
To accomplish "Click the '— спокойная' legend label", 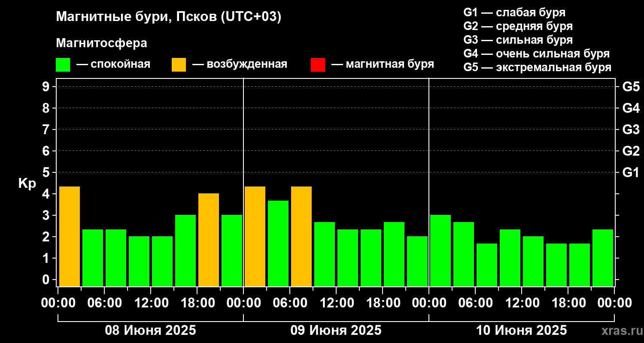I will pyautogui.click(x=113, y=65).
